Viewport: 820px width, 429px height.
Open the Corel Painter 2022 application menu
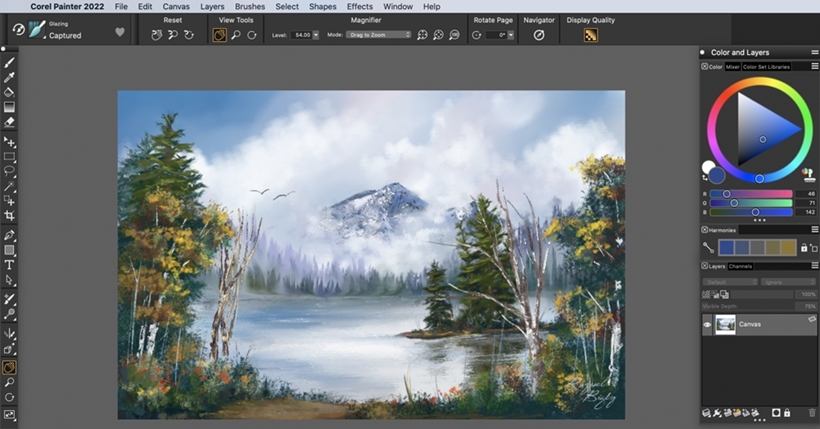67,6
